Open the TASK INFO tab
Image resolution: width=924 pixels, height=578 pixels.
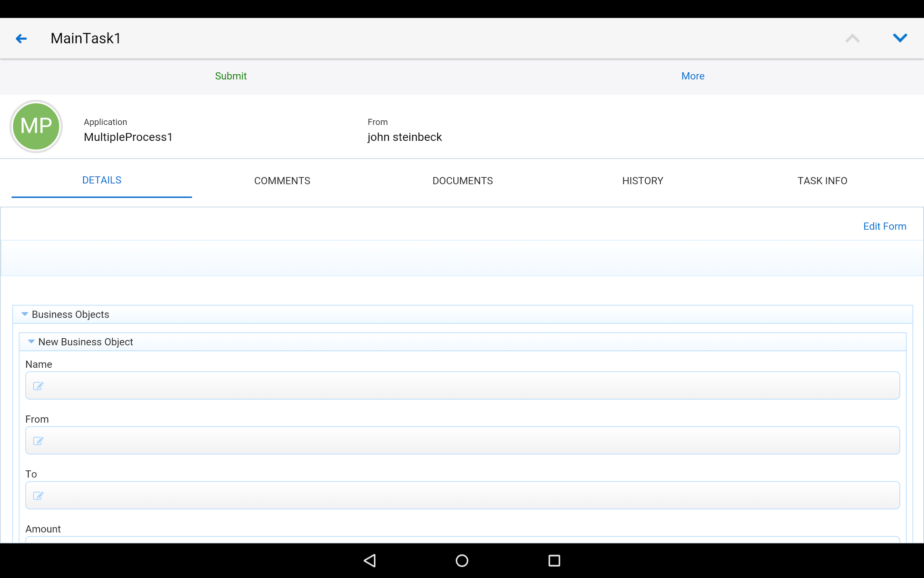pos(822,181)
